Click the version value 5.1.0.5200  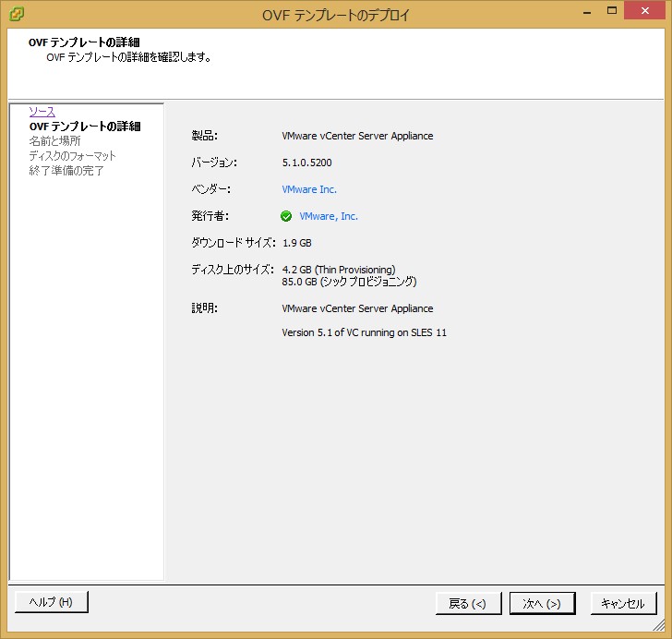306,163
